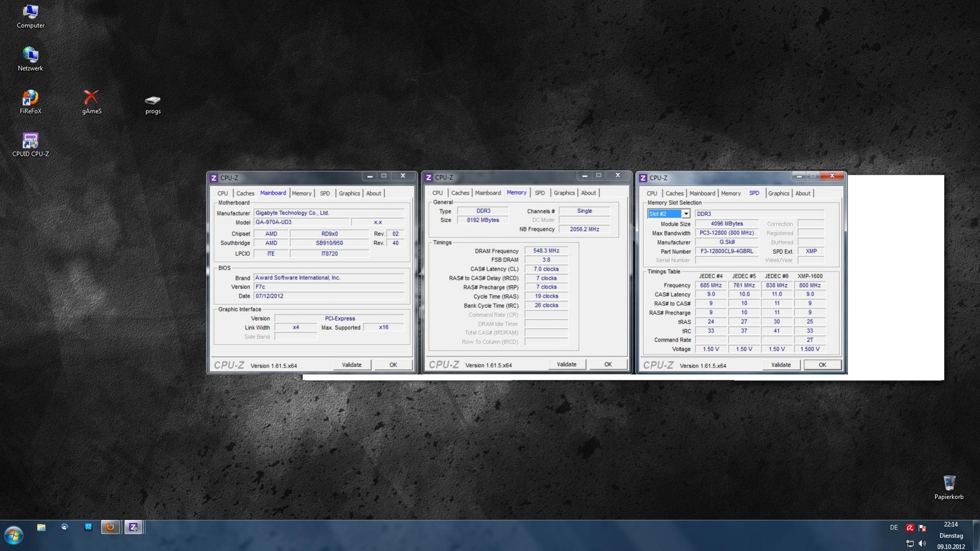980x551 pixels.
Task: Select Memory tab in left CPU-Z window
Action: click(x=301, y=194)
